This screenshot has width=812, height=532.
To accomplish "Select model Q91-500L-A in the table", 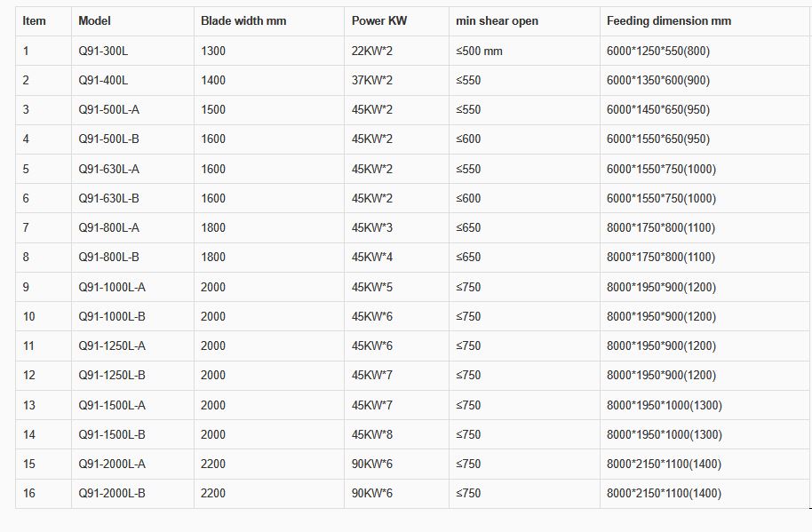I will 108,109.
